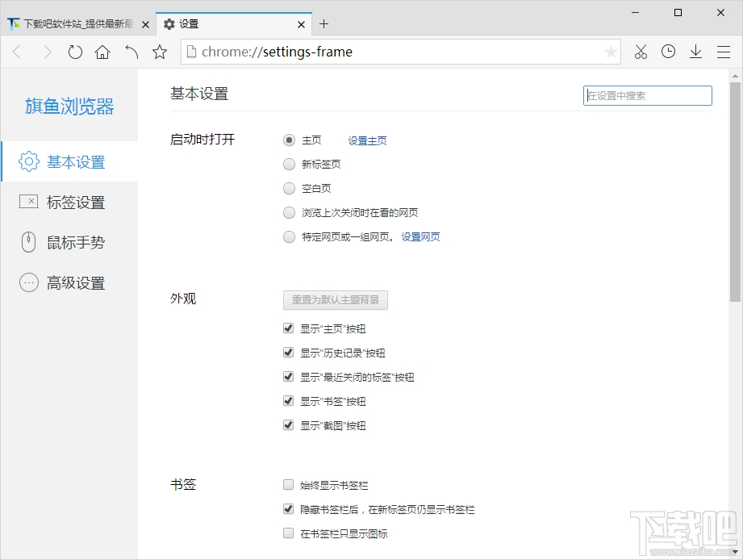This screenshot has width=743, height=560.
Task: Uncheck 显示"书签"按钮 option
Action: (288, 400)
